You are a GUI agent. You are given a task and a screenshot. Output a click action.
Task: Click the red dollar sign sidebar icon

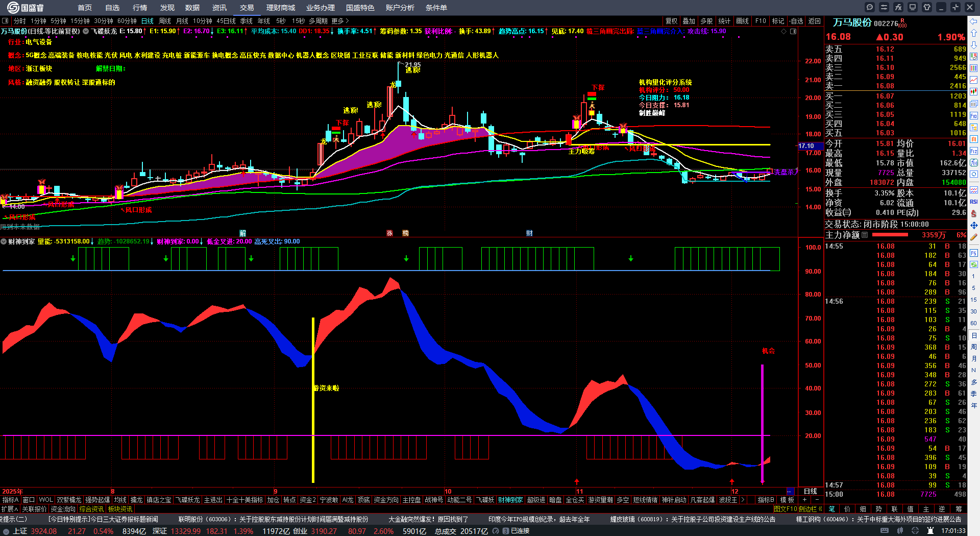point(974,213)
